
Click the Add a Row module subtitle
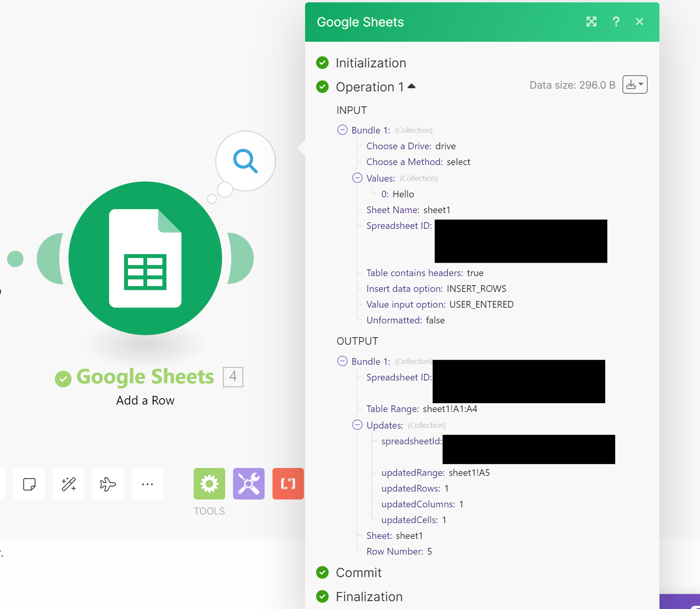pos(145,401)
